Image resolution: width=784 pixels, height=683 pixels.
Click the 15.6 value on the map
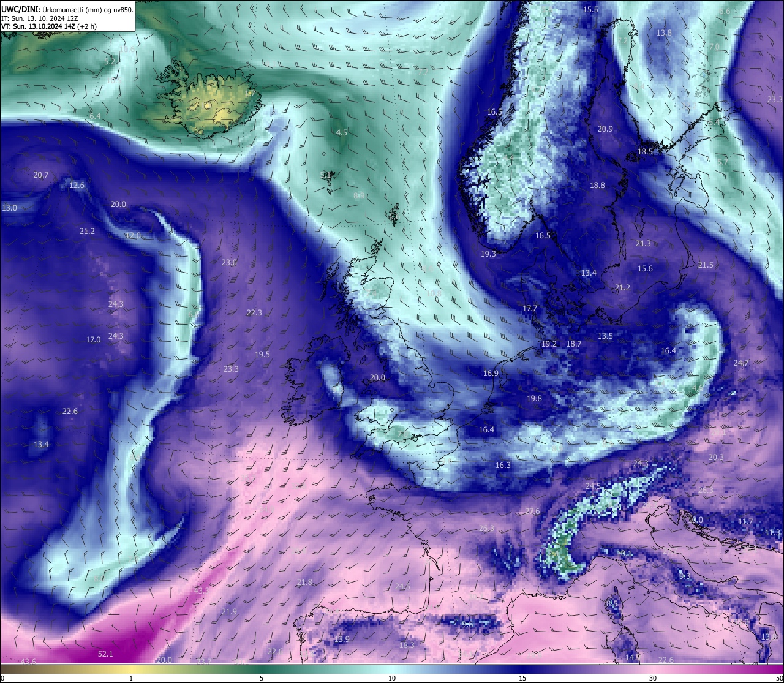(x=645, y=268)
